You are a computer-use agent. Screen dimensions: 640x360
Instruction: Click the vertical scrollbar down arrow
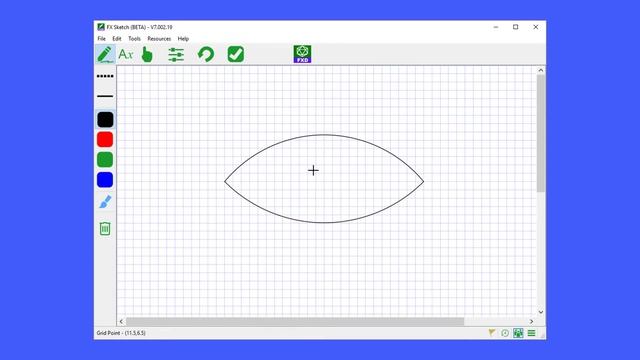click(541, 312)
